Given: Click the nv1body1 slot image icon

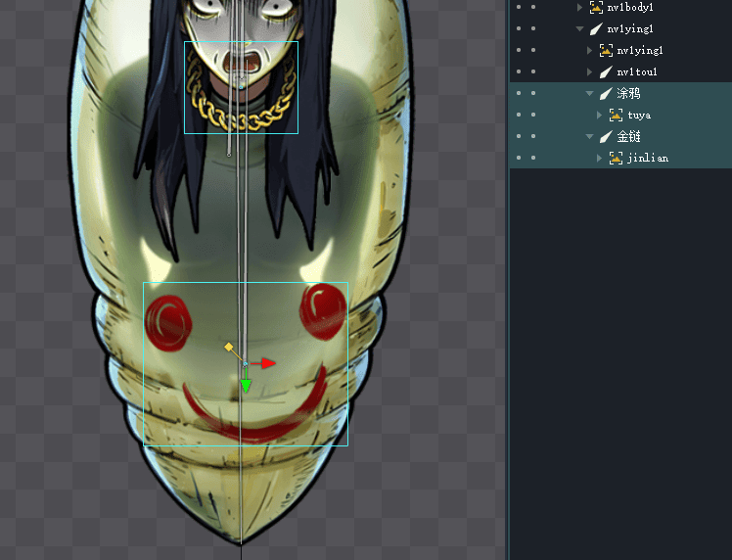Looking at the screenshot, I should [596, 7].
